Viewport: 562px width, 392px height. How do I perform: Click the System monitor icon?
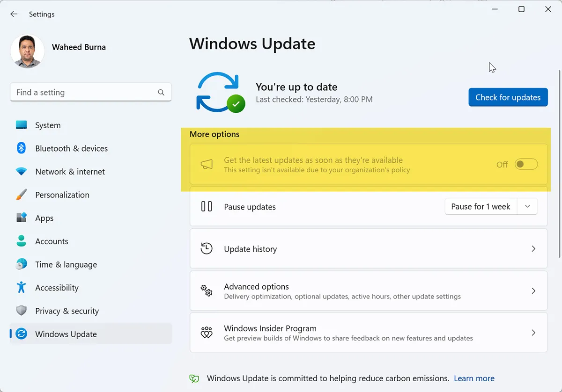point(21,125)
